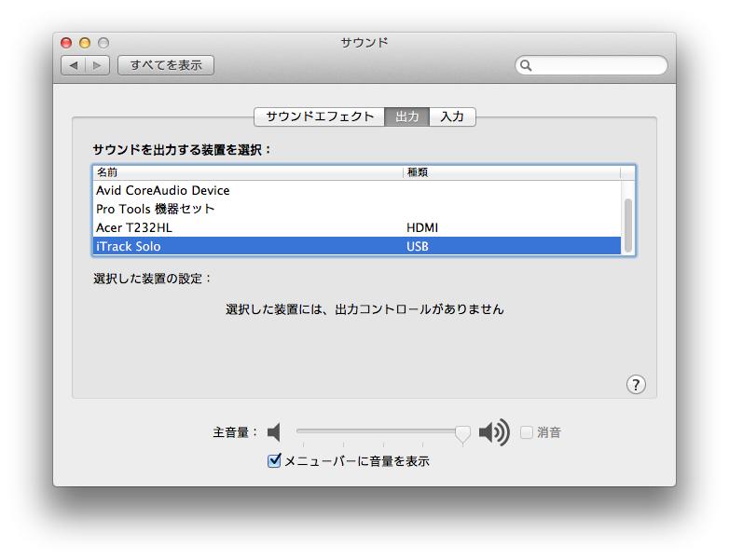Click the 種類 column header
This screenshot has height=560, width=729.
coord(512,172)
